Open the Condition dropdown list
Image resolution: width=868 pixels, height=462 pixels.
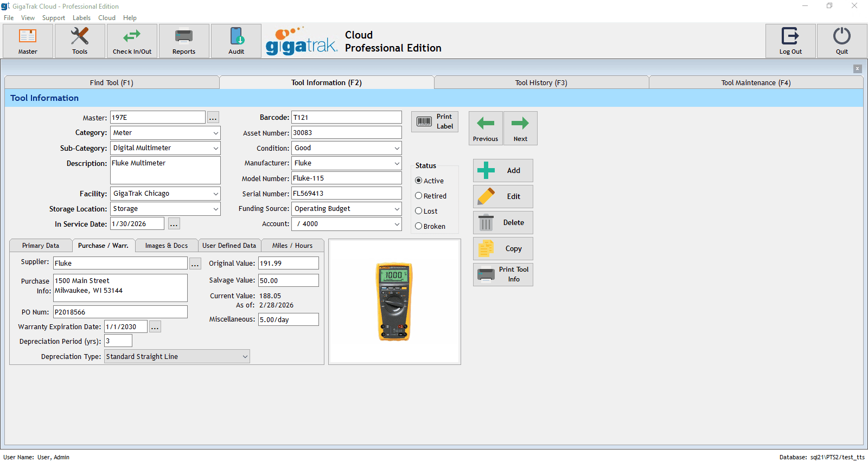pyautogui.click(x=397, y=148)
